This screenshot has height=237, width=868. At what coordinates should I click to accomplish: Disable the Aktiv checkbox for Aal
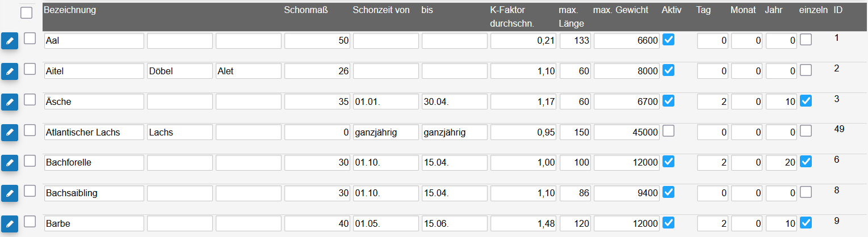(669, 39)
